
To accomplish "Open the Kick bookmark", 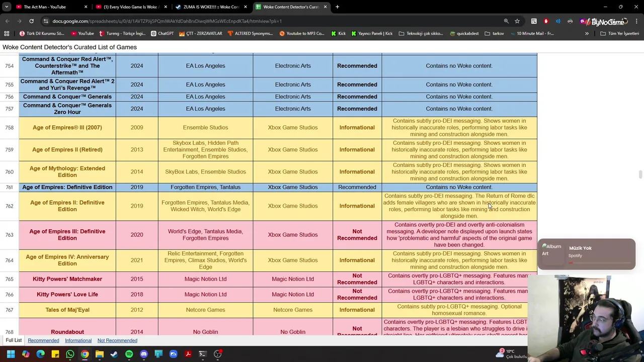I will pos(338,34).
